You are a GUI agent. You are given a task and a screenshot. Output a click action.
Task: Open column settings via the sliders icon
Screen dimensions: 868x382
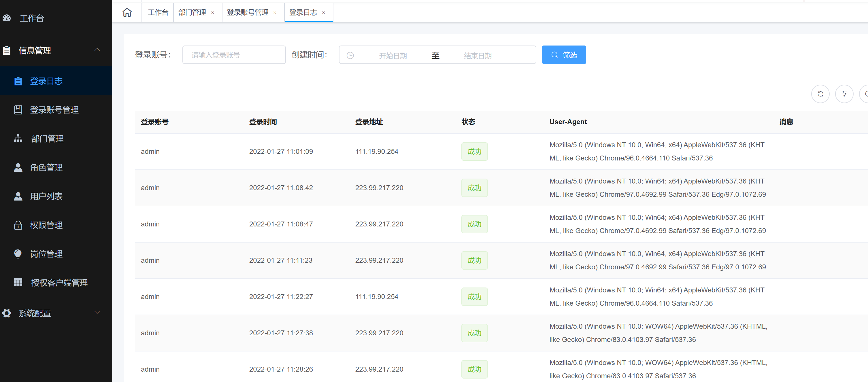click(844, 94)
